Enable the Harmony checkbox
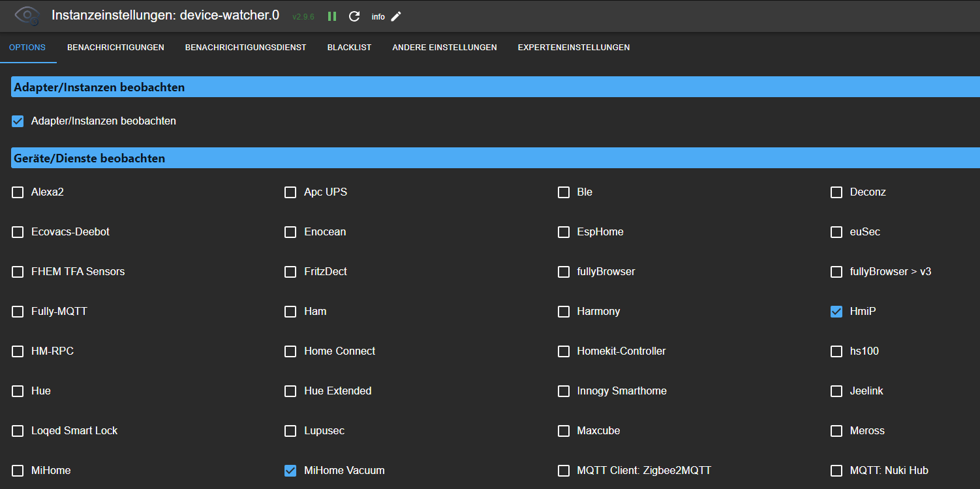980x489 pixels. 564,312
